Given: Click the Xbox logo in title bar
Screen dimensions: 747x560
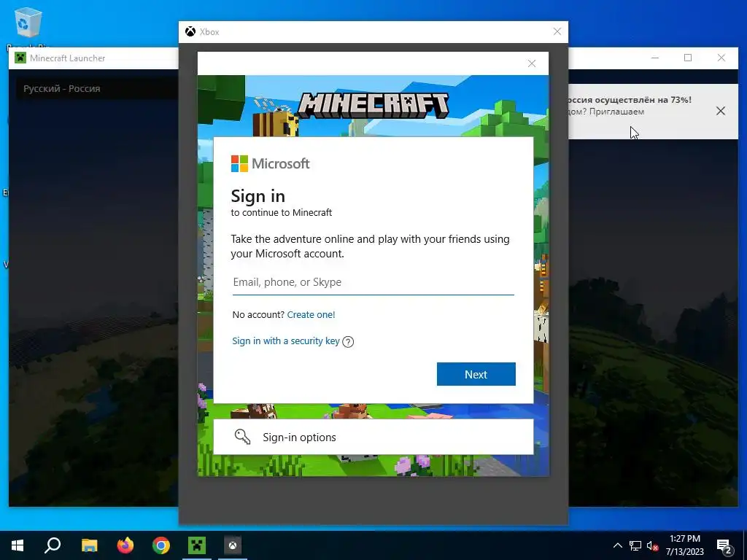Looking at the screenshot, I should tap(190, 31).
